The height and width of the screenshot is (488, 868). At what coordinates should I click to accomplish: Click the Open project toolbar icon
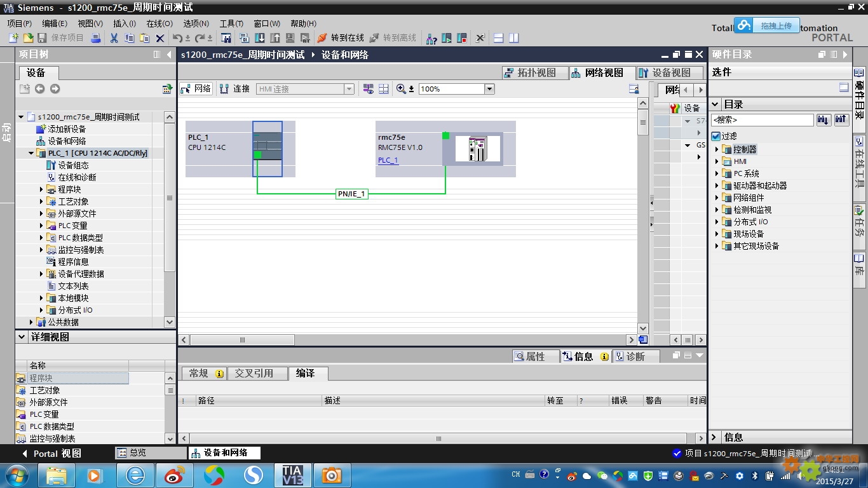28,38
